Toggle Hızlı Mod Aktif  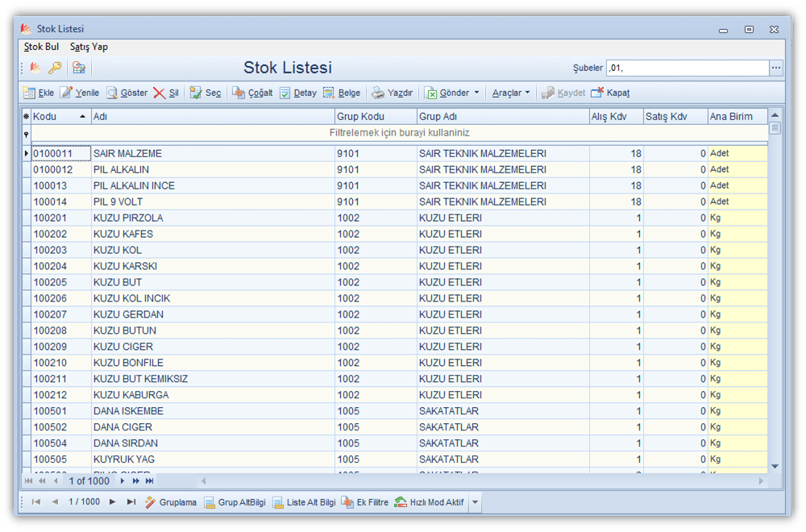pyautogui.click(x=401, y=502)
